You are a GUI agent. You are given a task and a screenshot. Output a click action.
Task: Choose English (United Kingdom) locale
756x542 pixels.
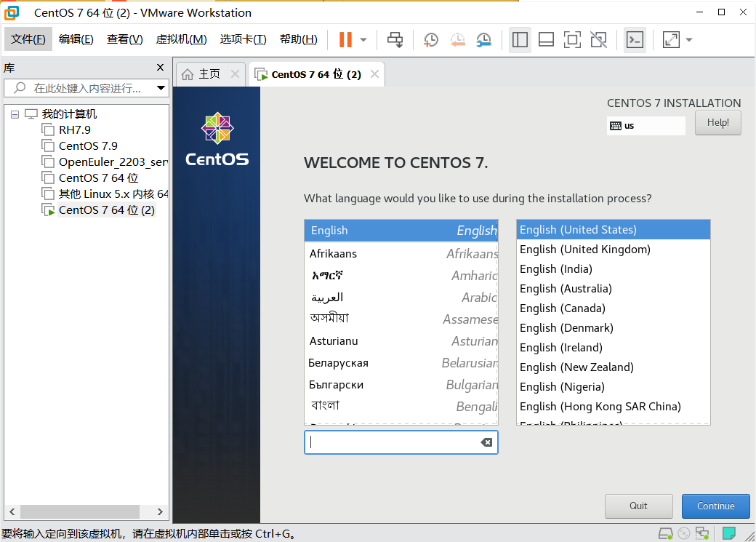[614, 249]
